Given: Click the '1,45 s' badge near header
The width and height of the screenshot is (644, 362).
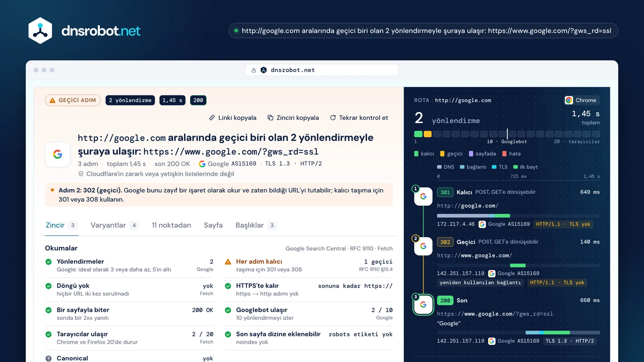Looking at the screenshot, I should [x=172, y=100].
